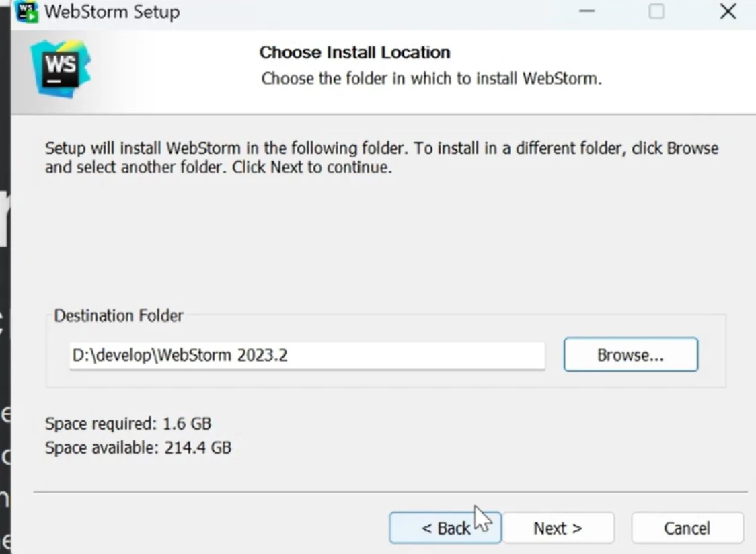The image size is (756, 554).
Task: Cancel the WebStorm setup
Action: click(x=687, y=528)
